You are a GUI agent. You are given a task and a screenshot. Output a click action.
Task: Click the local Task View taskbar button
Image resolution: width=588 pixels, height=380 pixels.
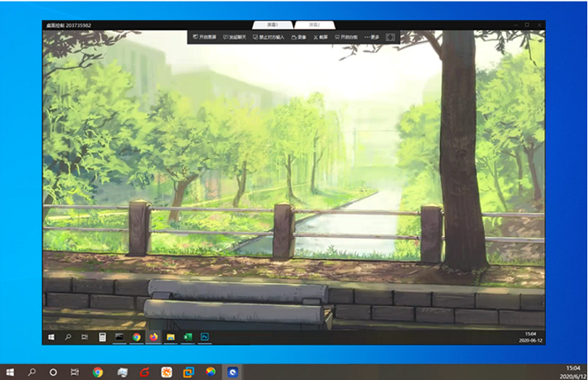pyautogui.click(x=75, y=372)
